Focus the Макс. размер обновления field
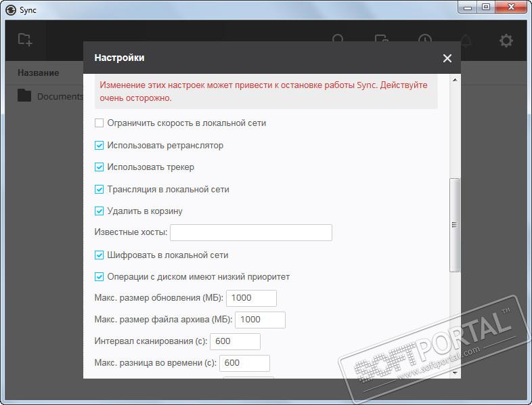 click(251, 298)
